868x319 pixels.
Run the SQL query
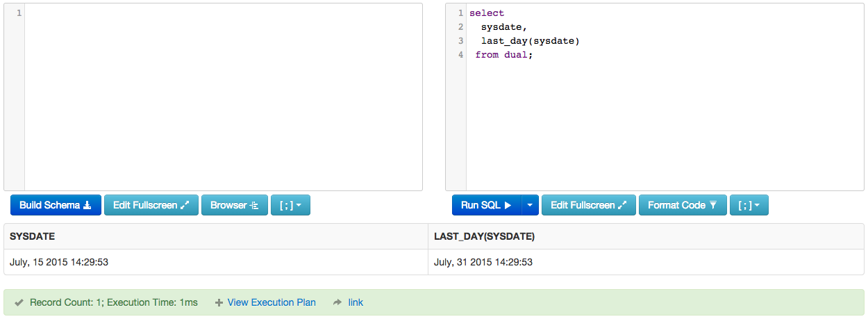point(486,205)
